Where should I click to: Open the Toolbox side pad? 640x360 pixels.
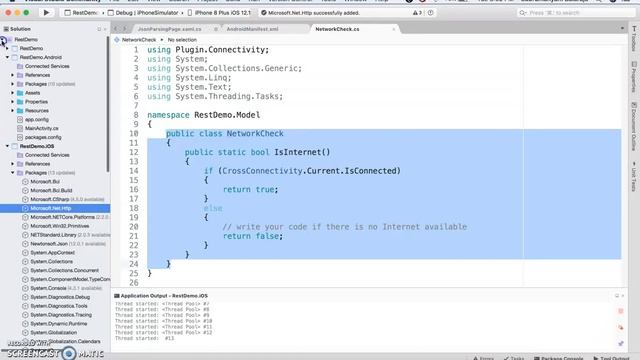[634, 39]
